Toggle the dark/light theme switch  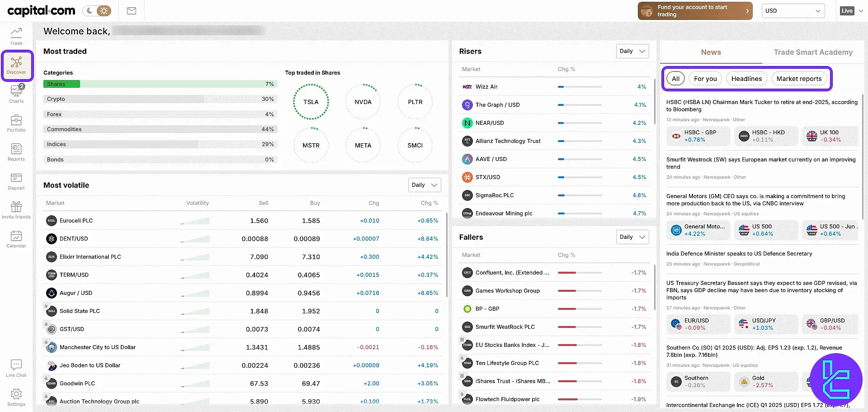[x=97, y=11]
